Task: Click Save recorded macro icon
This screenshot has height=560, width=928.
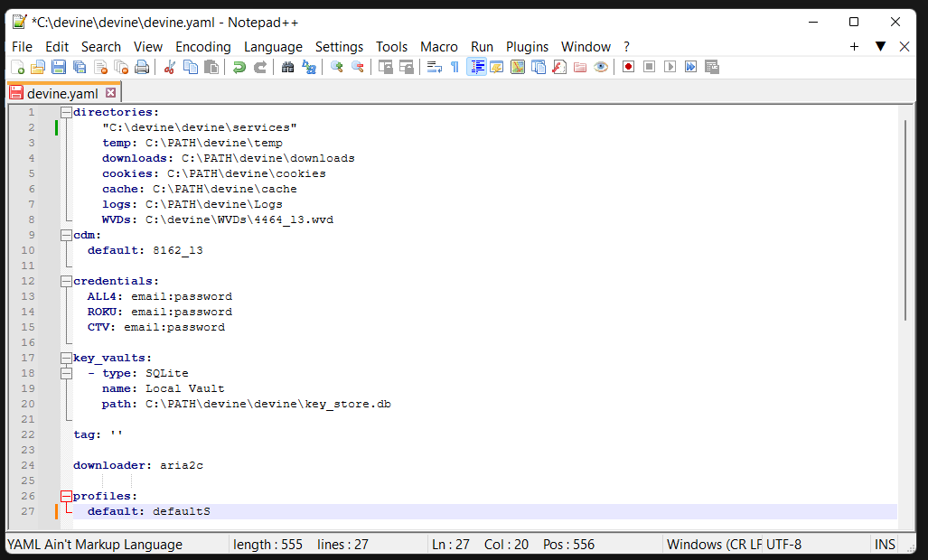Action: click(712, 67)
